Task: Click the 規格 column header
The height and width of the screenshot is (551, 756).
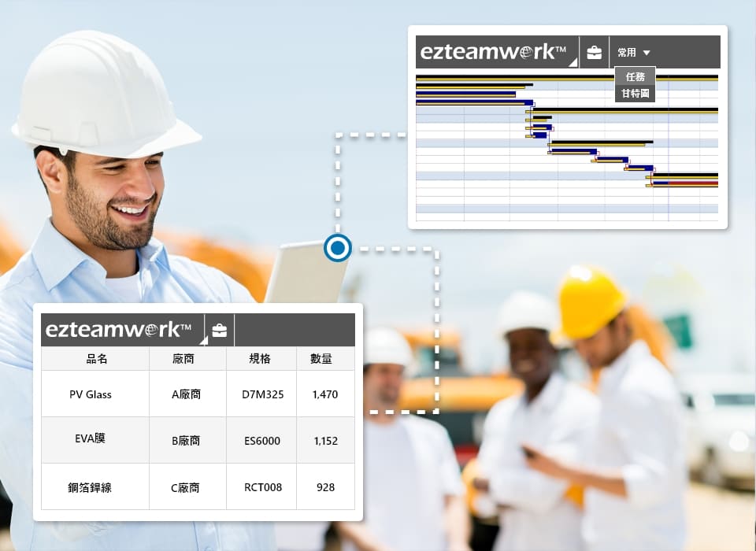Action: 261,358
